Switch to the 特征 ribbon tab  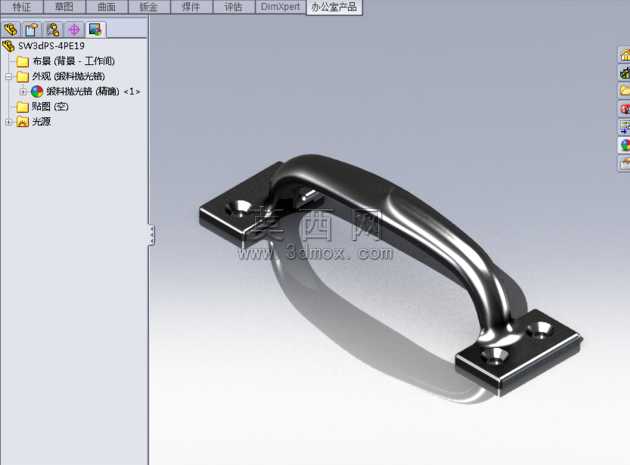[22, 7]
